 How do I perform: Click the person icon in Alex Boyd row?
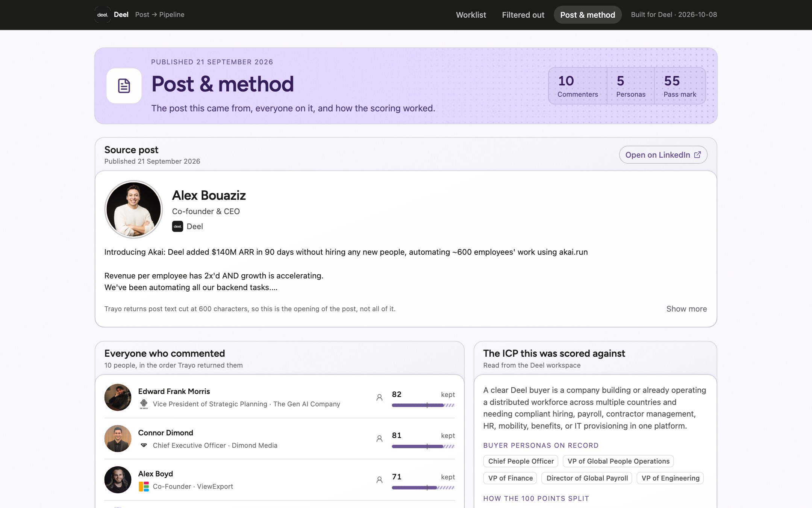coord(379,480)
